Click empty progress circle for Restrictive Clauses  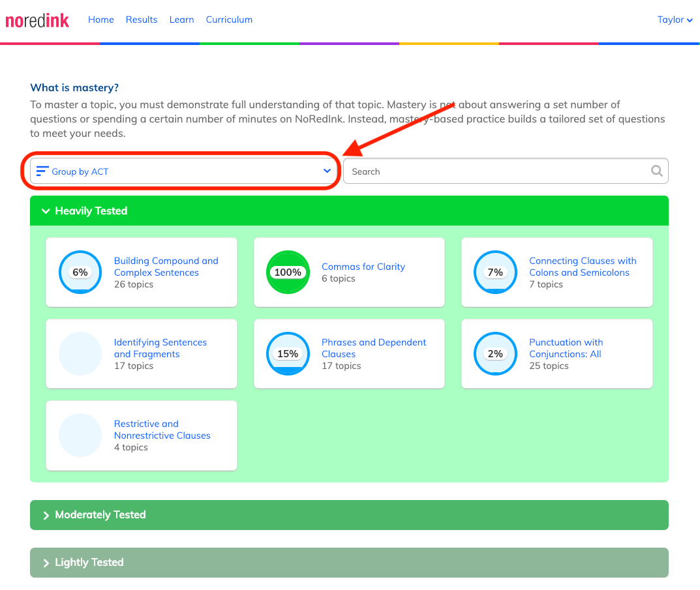click(x=80, y=435)
